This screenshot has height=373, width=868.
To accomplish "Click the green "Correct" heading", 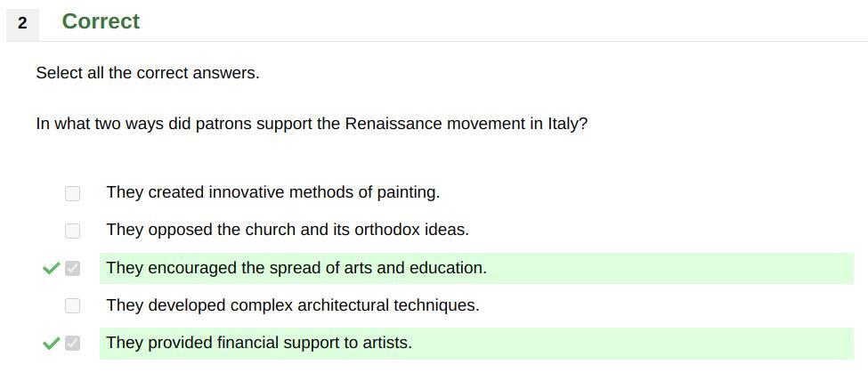I will click(101, 21).
